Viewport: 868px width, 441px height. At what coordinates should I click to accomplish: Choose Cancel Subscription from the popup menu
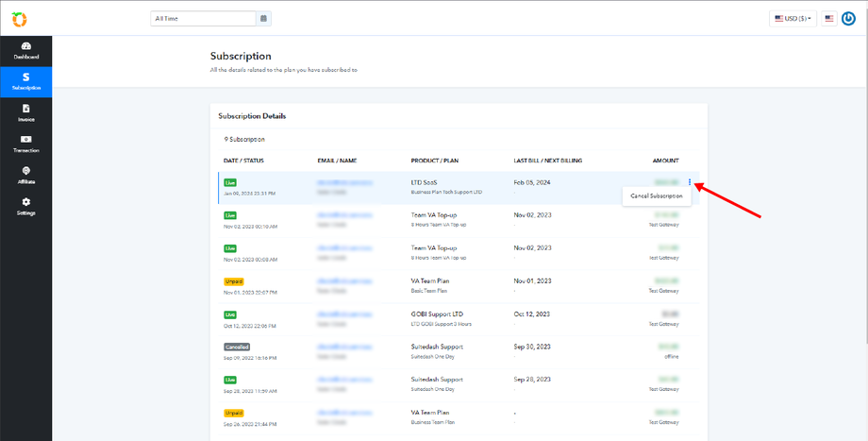tap(656, 195)
